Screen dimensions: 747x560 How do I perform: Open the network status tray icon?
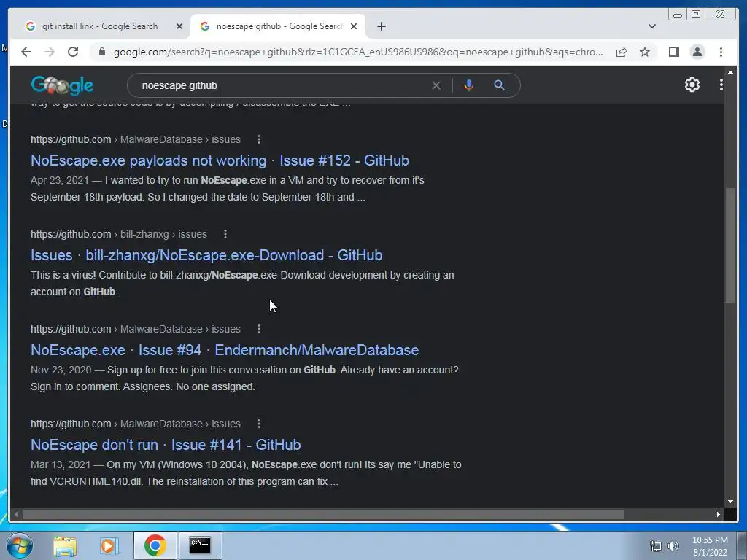(x=656, y=545)
